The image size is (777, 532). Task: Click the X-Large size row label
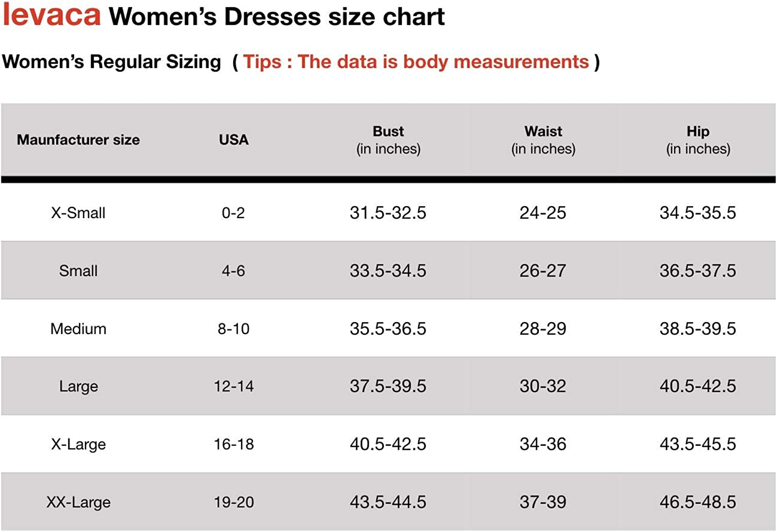pos(78,444)
